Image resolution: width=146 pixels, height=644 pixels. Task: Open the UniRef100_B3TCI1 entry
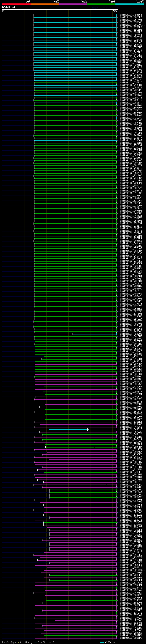131,613
